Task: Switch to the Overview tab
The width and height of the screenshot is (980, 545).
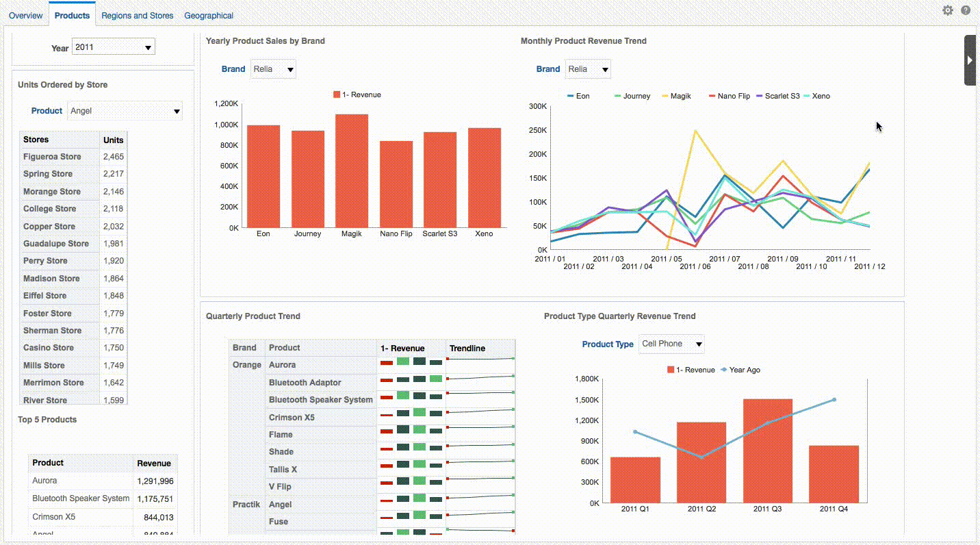Action: click(25, 14)
